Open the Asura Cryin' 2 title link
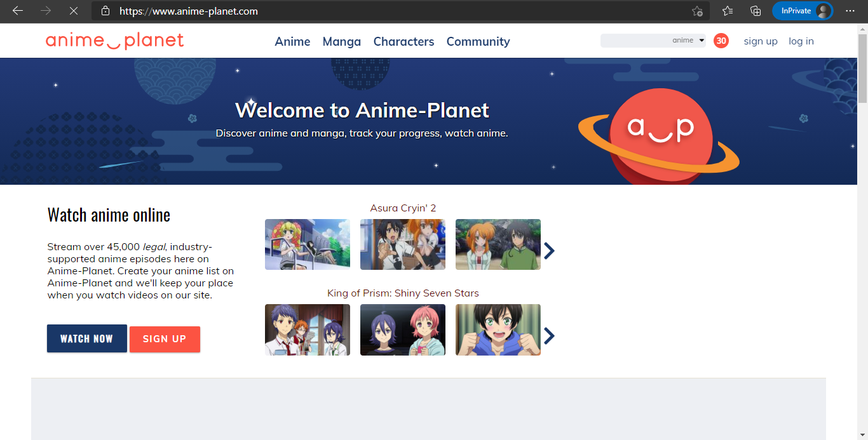 point(403,208)
